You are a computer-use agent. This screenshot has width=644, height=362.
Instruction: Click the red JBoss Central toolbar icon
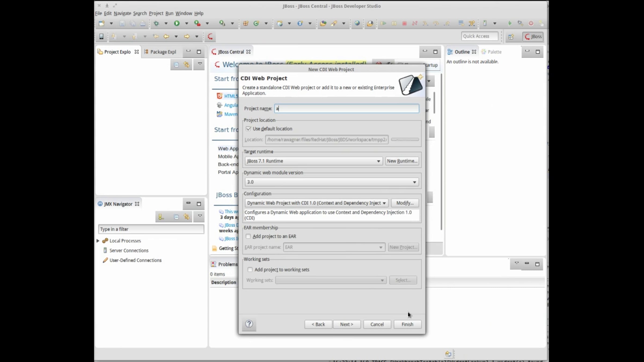[x=210, y=36]
